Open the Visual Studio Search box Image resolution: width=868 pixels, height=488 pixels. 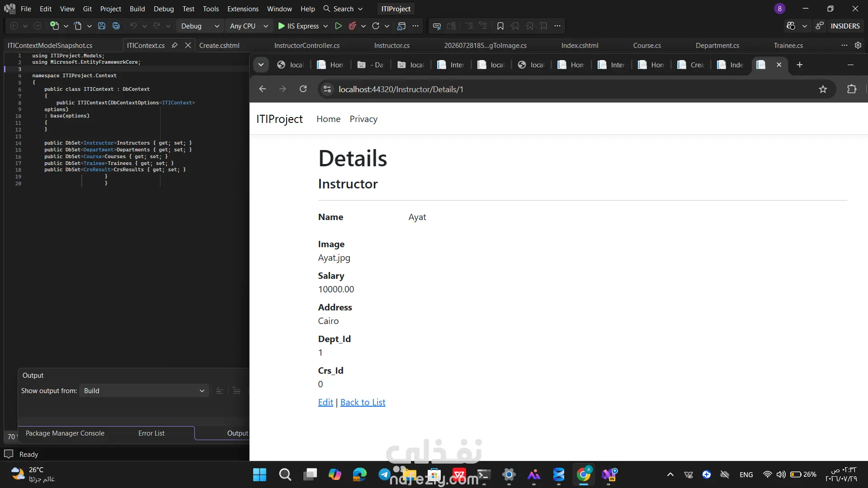point(343,9)
